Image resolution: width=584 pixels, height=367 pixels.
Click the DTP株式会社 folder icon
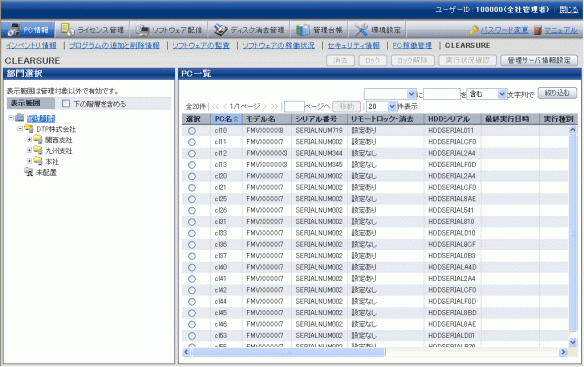(x=29, y=129)
